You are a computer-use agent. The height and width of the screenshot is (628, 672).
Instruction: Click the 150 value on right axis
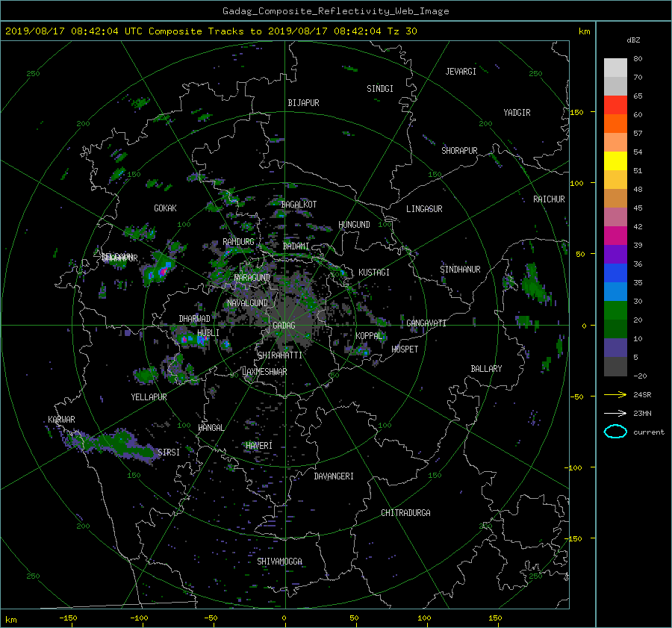tap(576, 112)
